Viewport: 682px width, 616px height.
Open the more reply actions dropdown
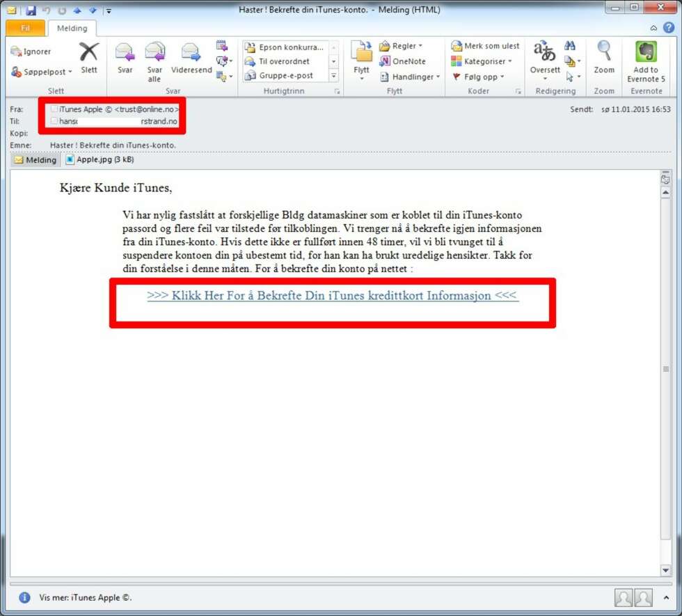pos(224,77)
